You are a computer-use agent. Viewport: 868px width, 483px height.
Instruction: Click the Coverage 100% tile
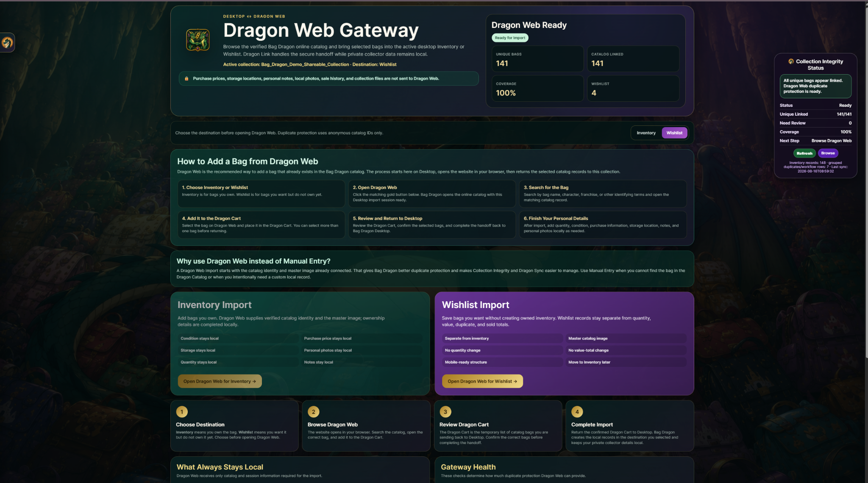coord(537,89)
